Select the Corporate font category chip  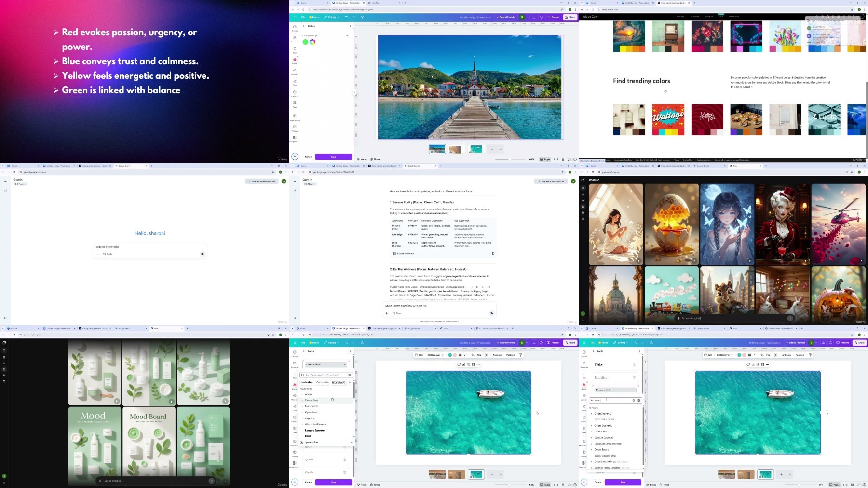coord(322,382)
